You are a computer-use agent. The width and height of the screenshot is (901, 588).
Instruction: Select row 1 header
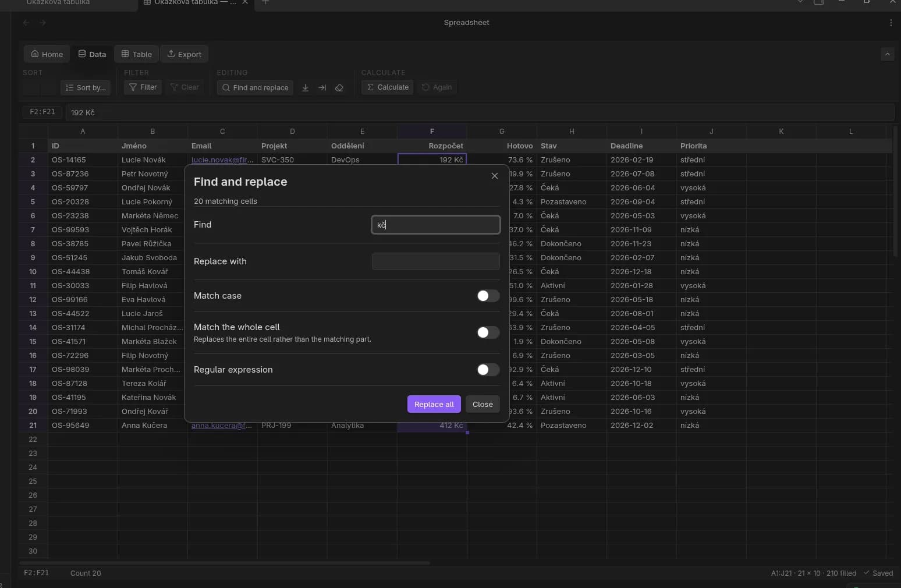coord(33,146)
